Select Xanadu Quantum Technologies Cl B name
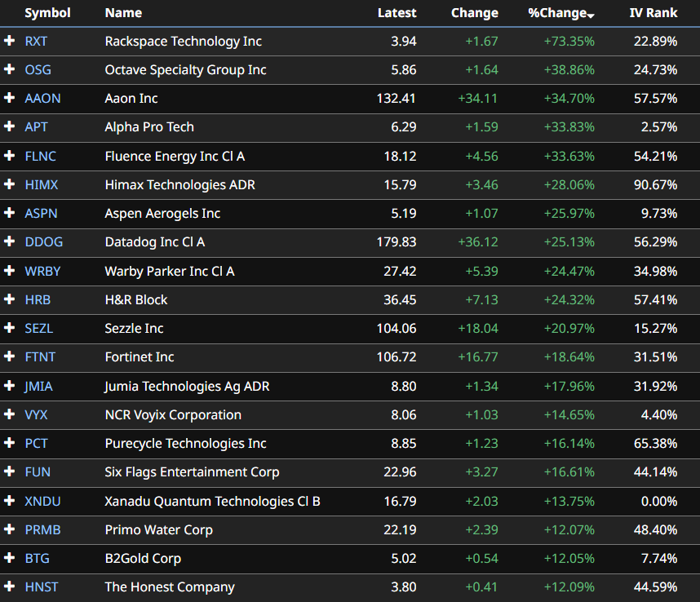This screenshot has height=602, width=700. coord(212,502)
